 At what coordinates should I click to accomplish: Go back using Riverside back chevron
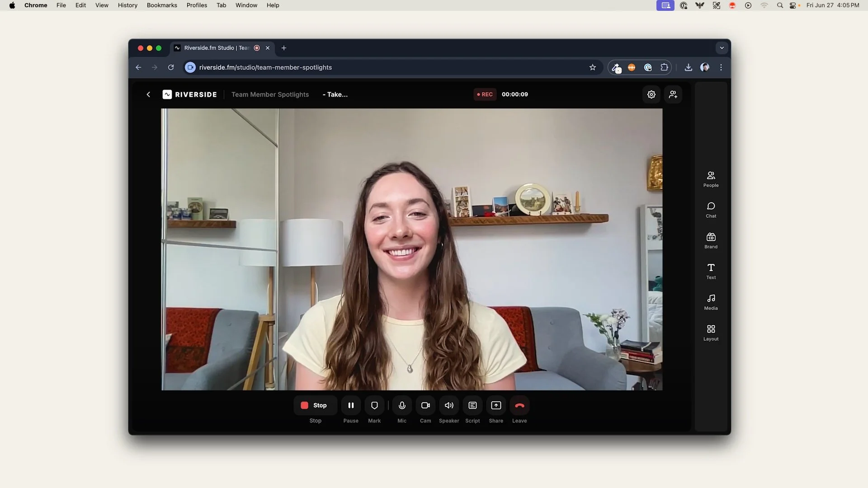(148, 94)
